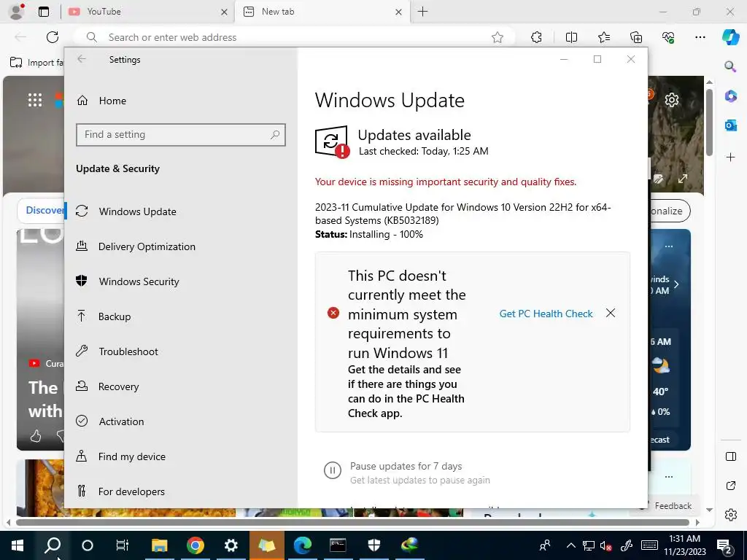This screenshot has width=747, height=560.
Task: Open a new browser tab with plus
Action: (x=422, y=12)
